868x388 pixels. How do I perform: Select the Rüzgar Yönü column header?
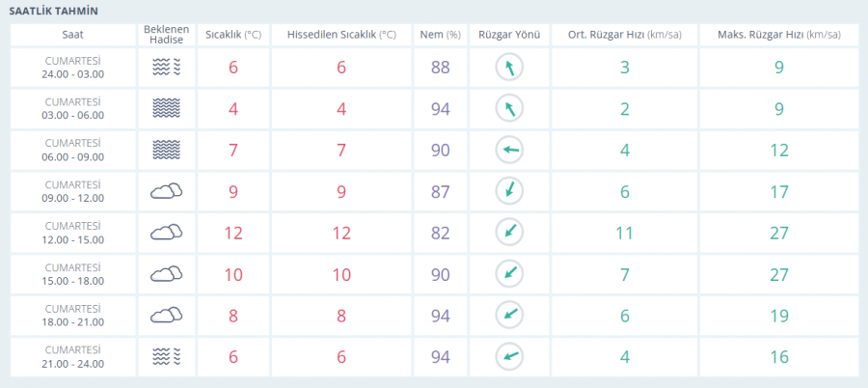(509, 35)
